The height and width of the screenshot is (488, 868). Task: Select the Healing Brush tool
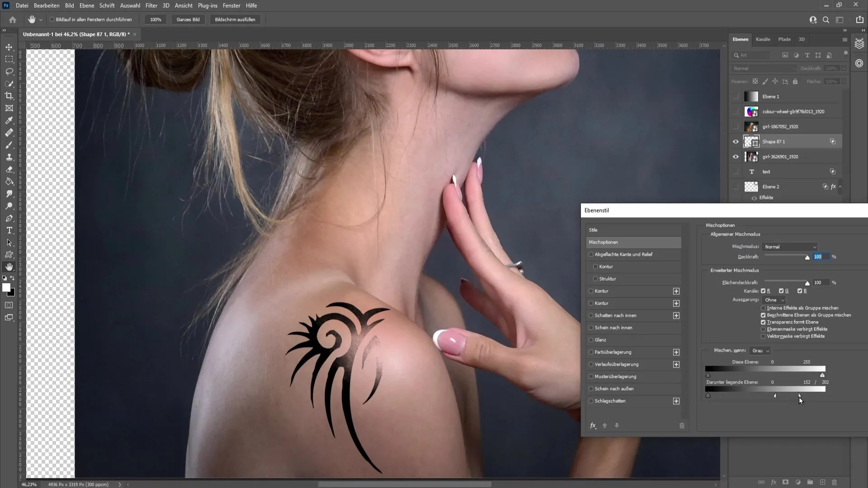click(9, 133)
